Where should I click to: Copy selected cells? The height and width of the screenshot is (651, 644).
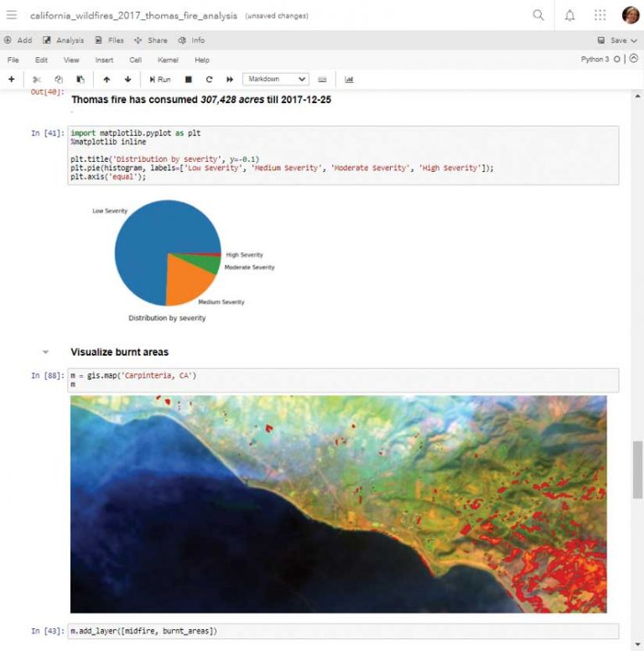pyautogui.click(x=59, y=80)
